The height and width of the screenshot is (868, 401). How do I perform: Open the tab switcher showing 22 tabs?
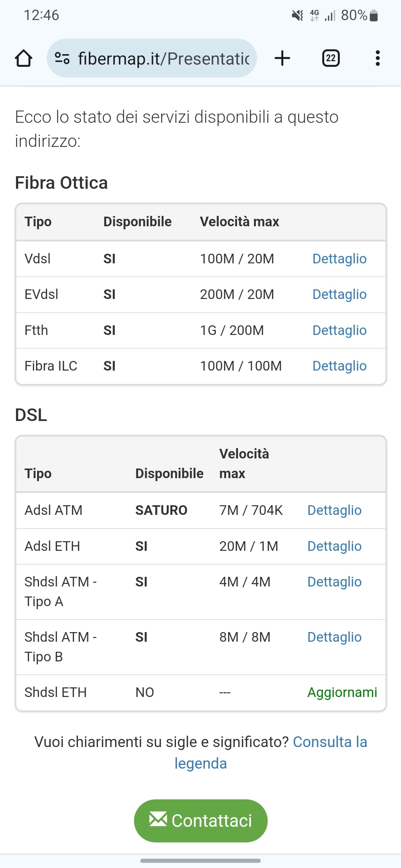click(x=331, y=58)
